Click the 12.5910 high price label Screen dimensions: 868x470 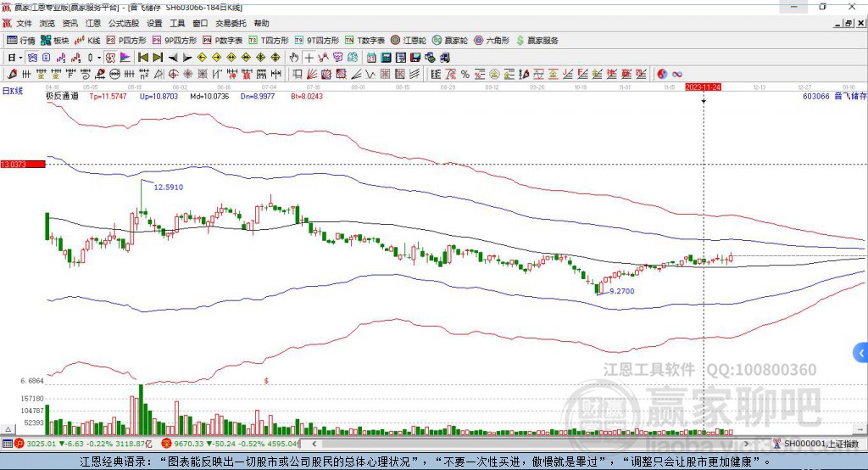[169, 187]
